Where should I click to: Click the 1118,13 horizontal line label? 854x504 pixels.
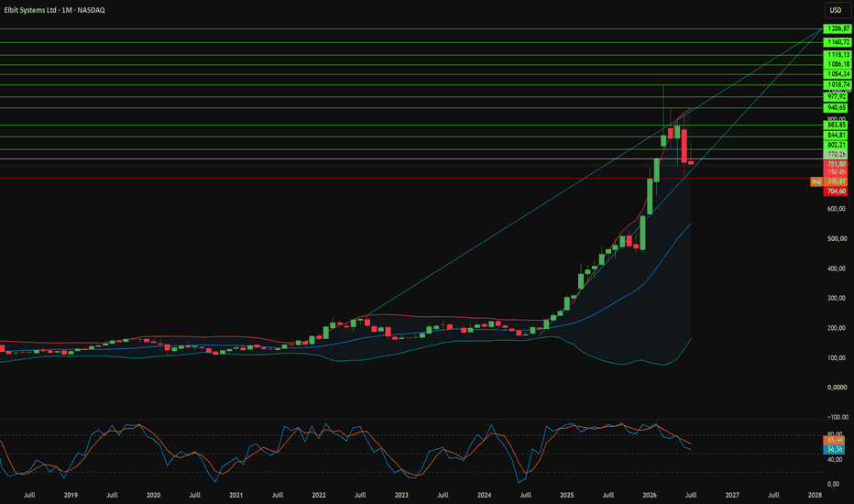837,54
